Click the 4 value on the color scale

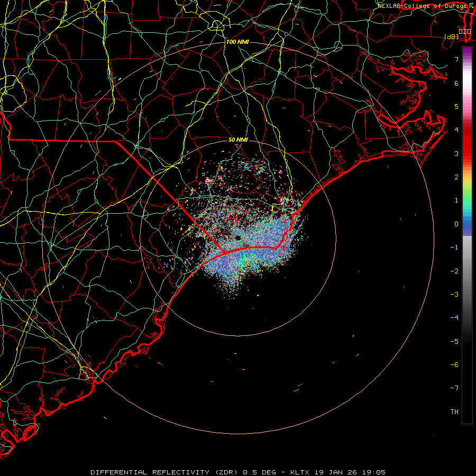click(x=456, y=130)
